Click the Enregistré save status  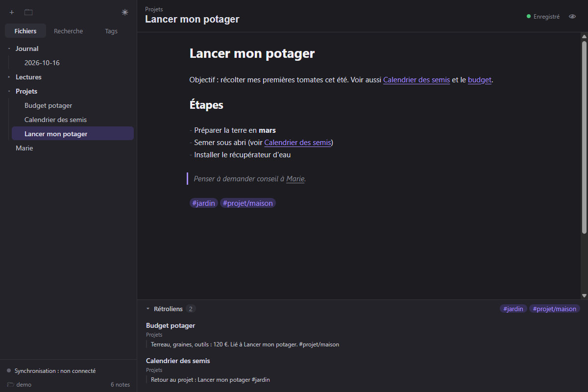tap(543, 17)
